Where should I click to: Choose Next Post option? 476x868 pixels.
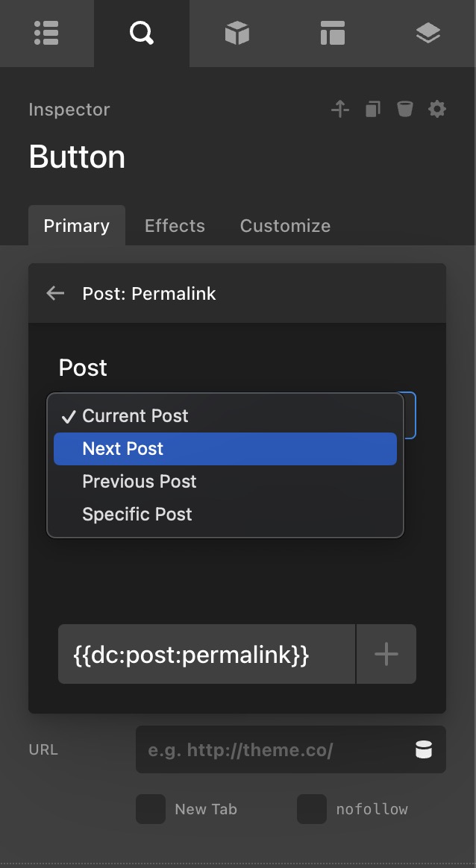click(123, 449)
